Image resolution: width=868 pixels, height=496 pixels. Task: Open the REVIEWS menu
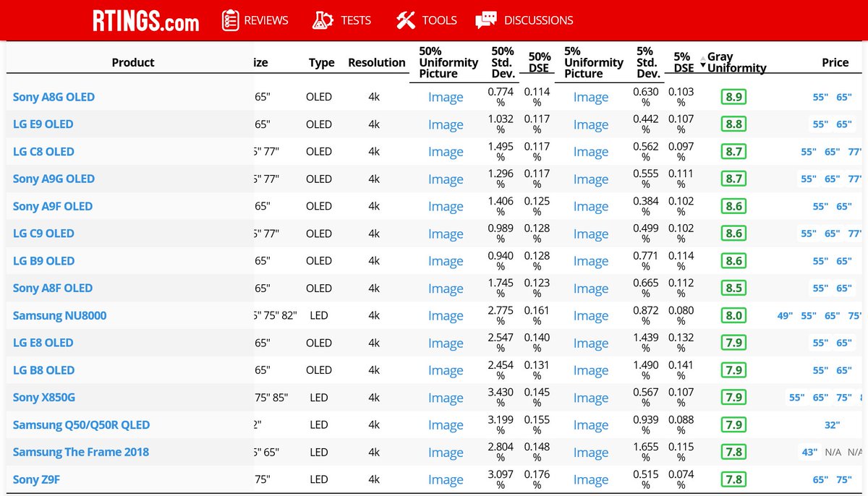pos(266,20)
